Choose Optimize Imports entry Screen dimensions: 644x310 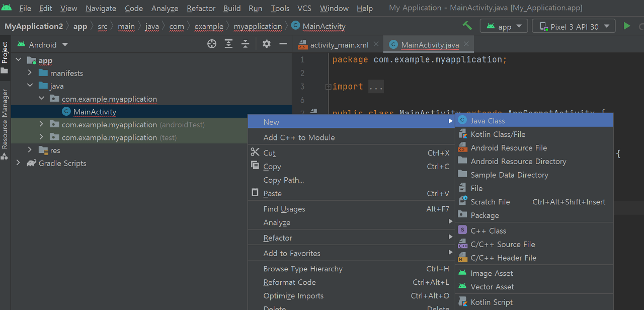point(351,296)
